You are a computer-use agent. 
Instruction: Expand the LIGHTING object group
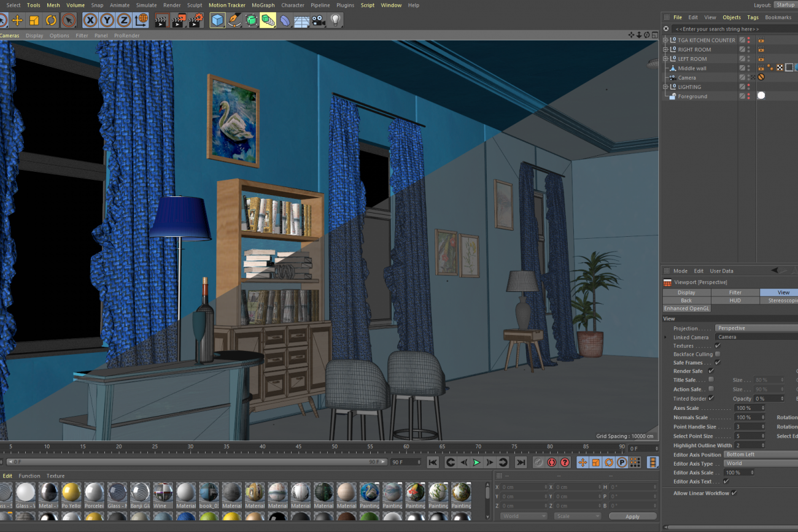(665, 87)
